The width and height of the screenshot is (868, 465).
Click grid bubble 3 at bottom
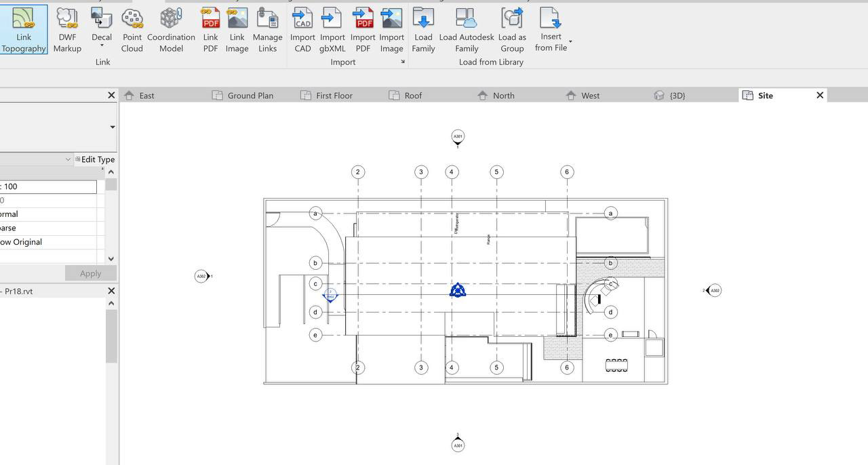[x=421, y=367]
